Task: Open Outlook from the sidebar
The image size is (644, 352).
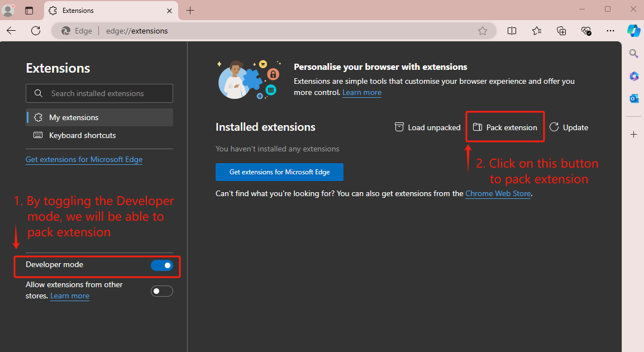Action: pos(634,99)
